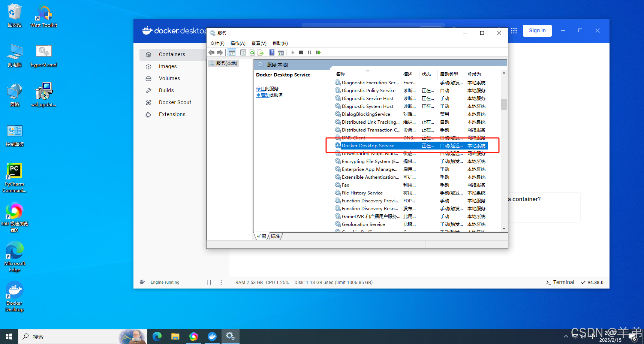
Task: Open Extensions in Docker Desktop sidebar
Action: (x=173, y=114)
